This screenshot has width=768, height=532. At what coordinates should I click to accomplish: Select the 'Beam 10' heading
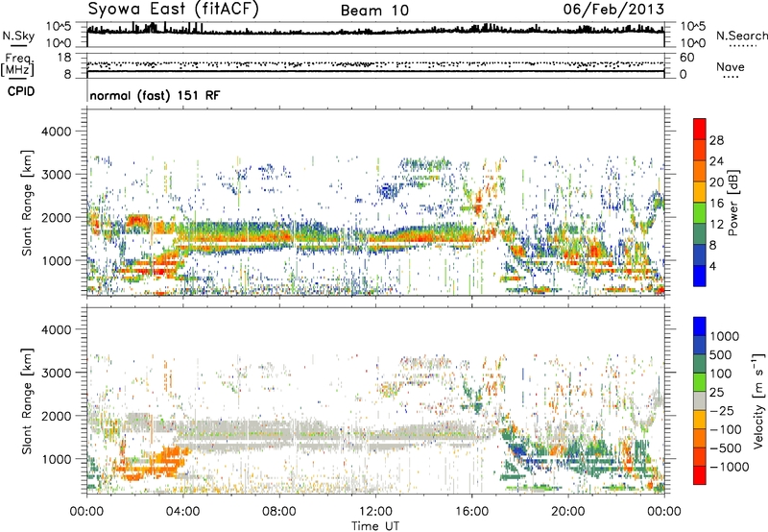click(374, 11)
